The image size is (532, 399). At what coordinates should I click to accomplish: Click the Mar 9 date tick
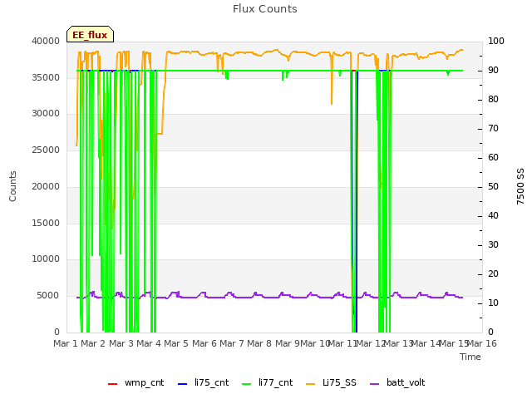(287, 343)
